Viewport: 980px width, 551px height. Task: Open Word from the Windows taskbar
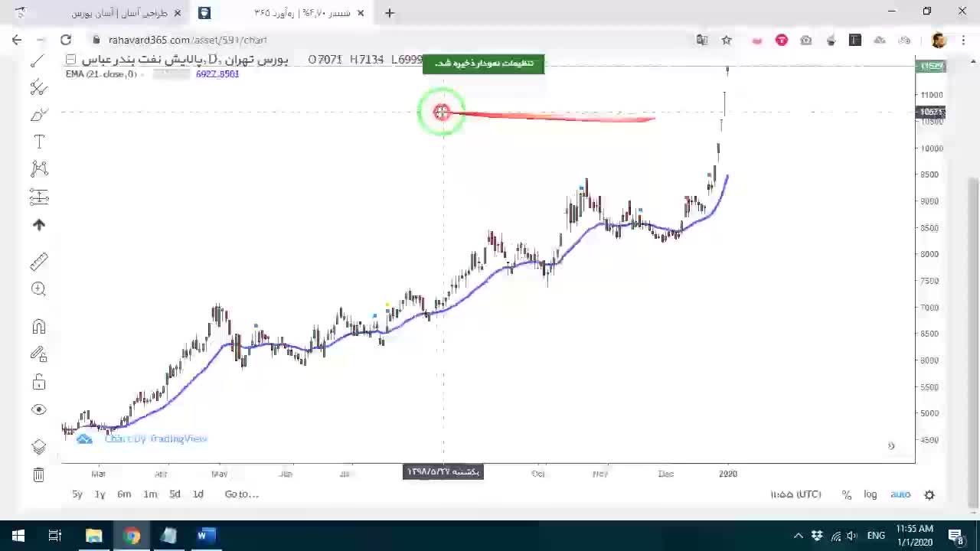[x=203, y=536]
